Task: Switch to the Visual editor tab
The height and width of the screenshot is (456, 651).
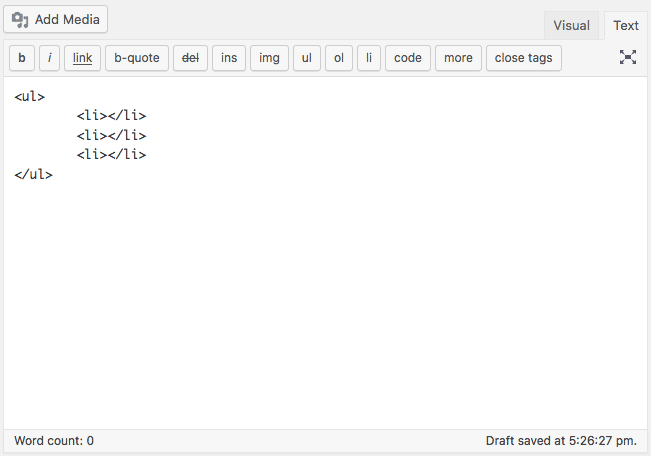Action: [571, 25]
